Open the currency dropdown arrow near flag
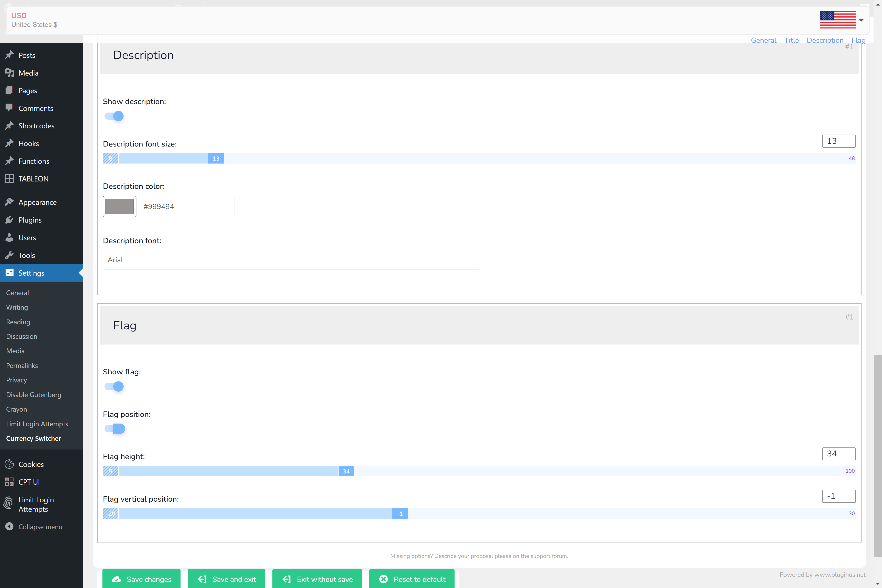Viewport: 882px width, 588px height. point(861,20)
